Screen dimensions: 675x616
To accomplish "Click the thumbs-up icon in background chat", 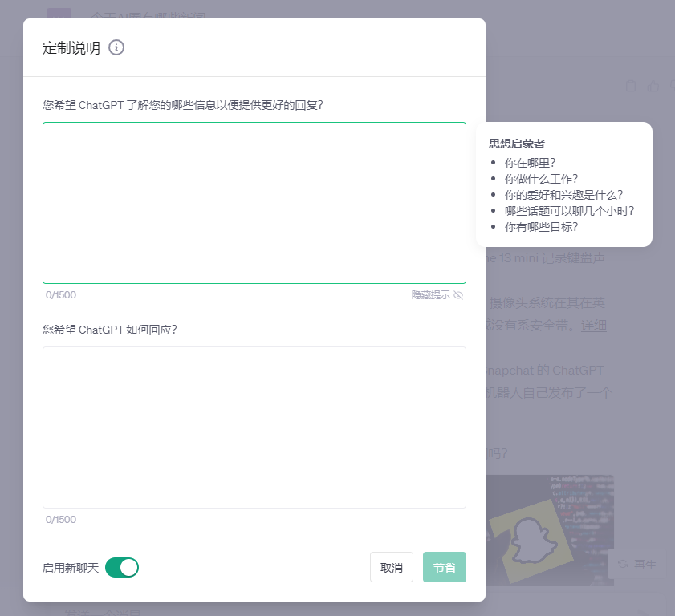I will pyautogui.click(x=653, y=86).
